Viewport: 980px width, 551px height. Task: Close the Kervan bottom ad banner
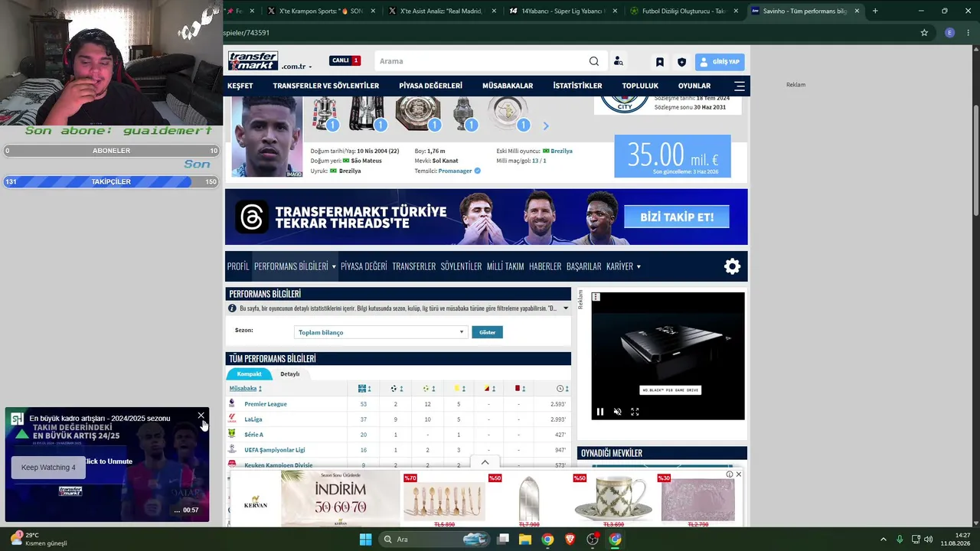[738, 474]
